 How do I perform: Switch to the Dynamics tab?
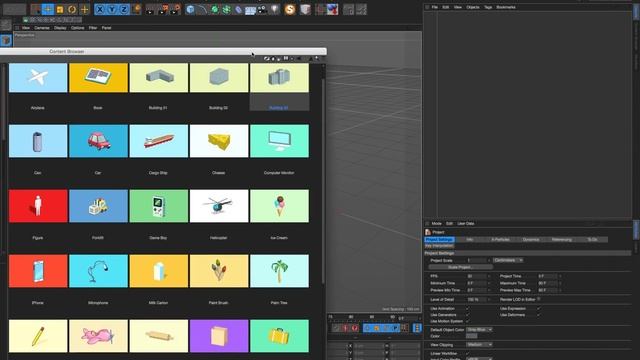[531, 240]
